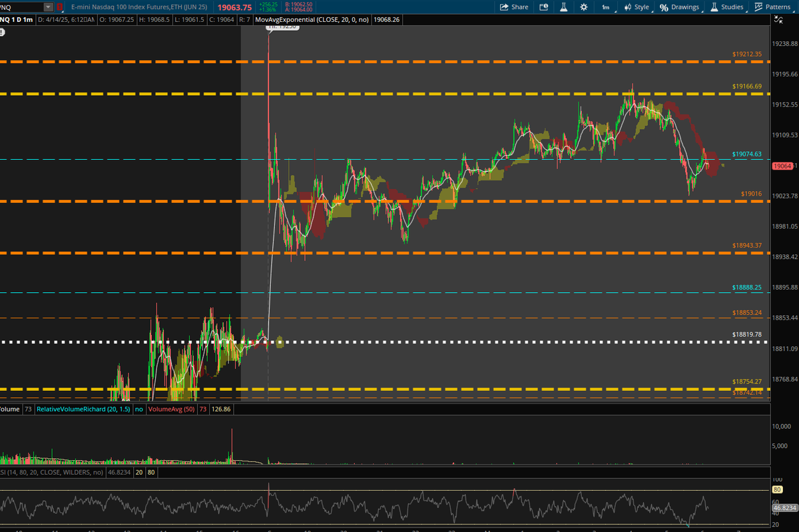Click the $18888.25 cyan level label

tap(746, 287)
